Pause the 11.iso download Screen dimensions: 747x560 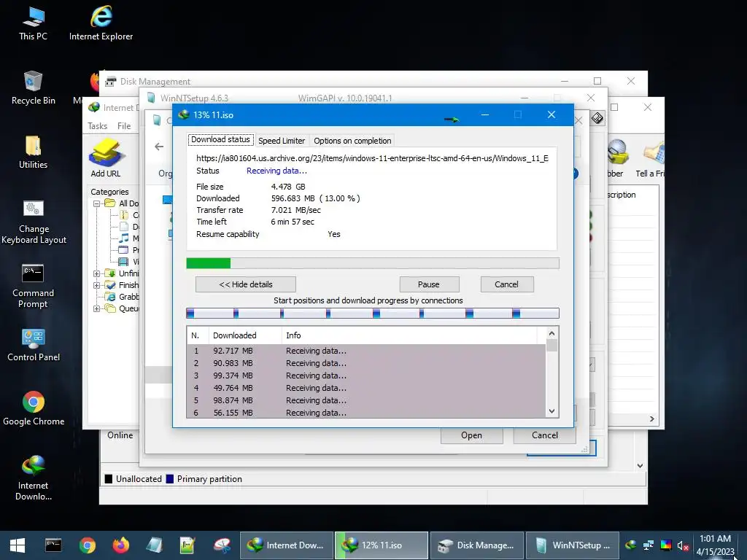pos(429,284)
